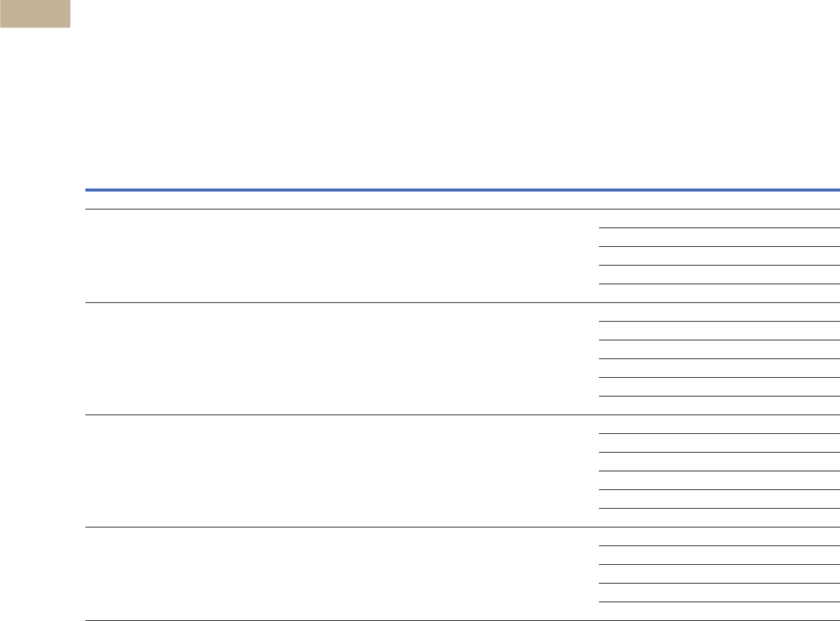
Task: Select last sub-row of the first table group
Action: 719,293
